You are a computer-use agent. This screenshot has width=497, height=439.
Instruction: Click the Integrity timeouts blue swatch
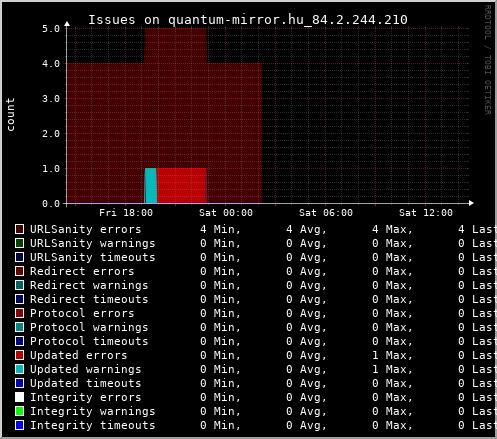(x=19, y=425)
